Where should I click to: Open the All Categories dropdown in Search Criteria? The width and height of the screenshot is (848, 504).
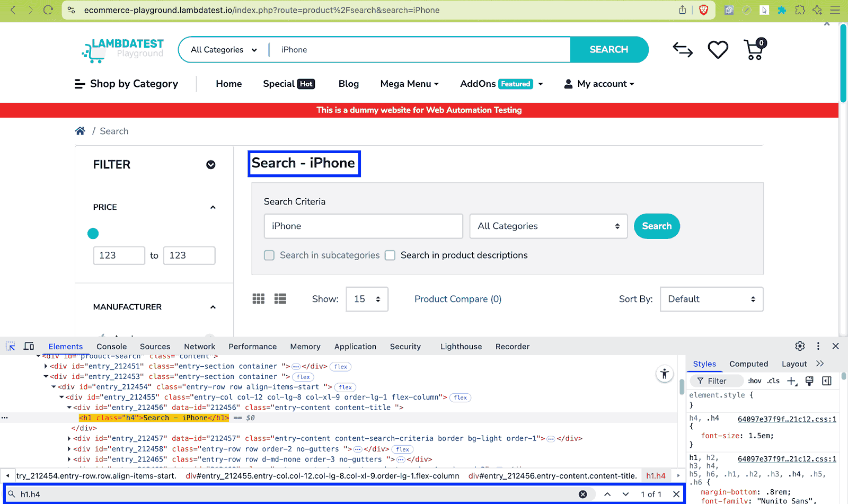[x=548, y=226]
